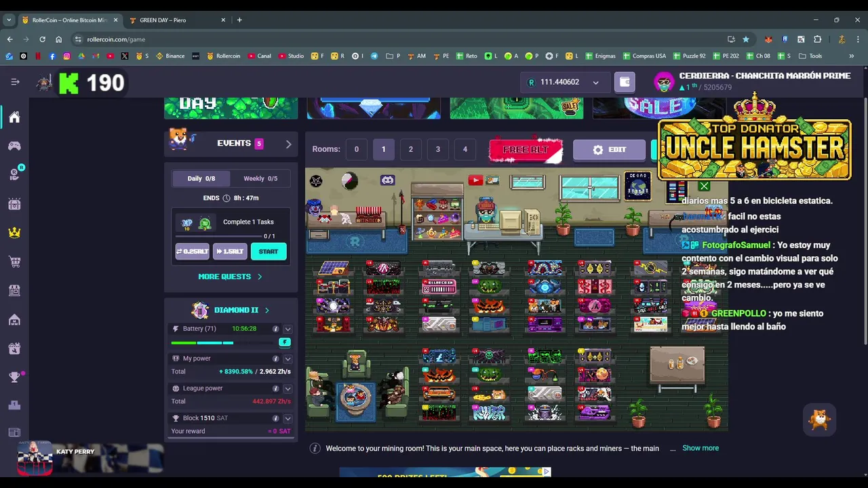
Task: Open the MORE QUESTS link
Action: pos(230,277)
